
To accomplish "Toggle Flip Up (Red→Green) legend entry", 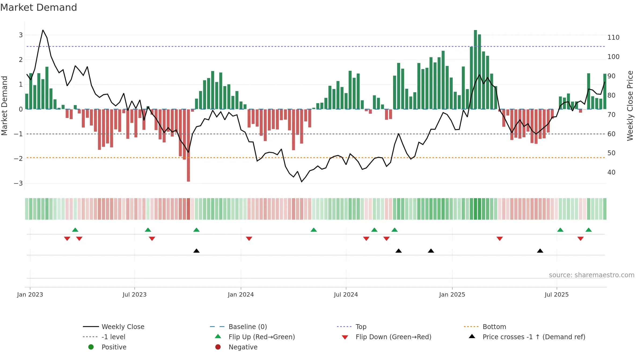I will (x=255, y=337).
